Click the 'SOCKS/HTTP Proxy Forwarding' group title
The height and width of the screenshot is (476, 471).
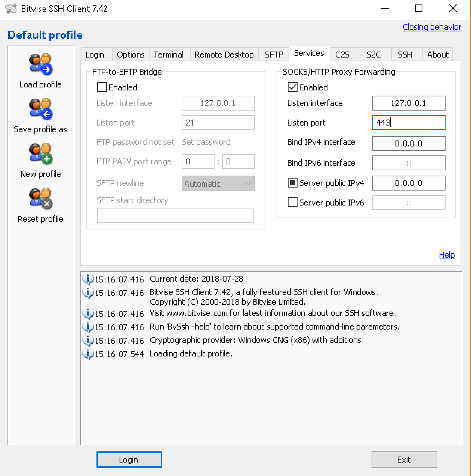click(x=339, y=72)
